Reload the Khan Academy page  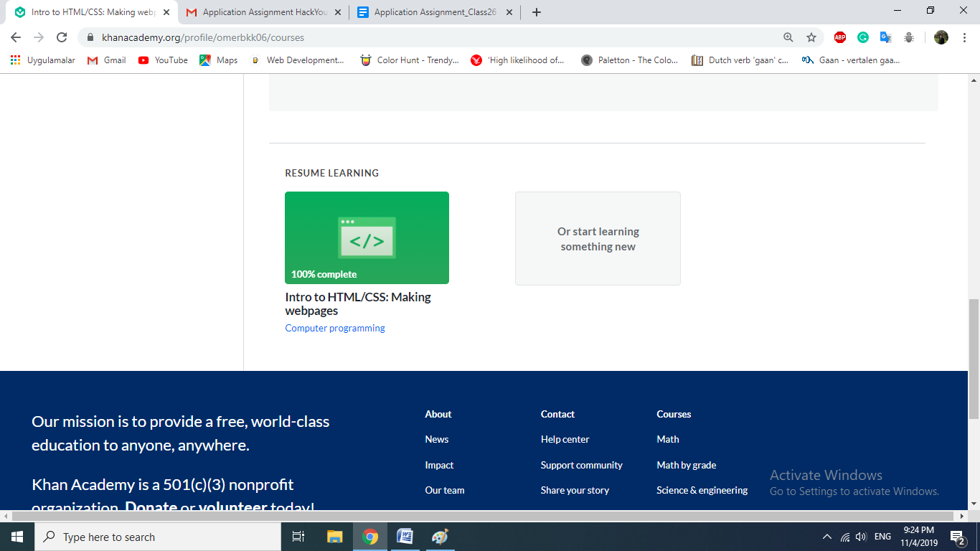point(62,37)
